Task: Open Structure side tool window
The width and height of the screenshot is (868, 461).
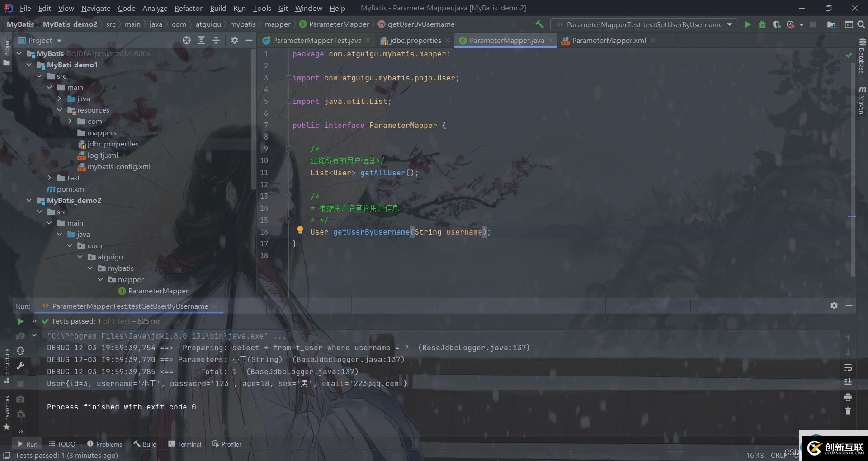Action: (x=7, y=366)
